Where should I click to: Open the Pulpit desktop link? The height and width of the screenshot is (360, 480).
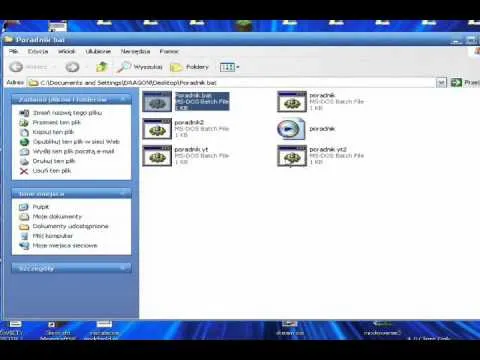coord(41,207)
